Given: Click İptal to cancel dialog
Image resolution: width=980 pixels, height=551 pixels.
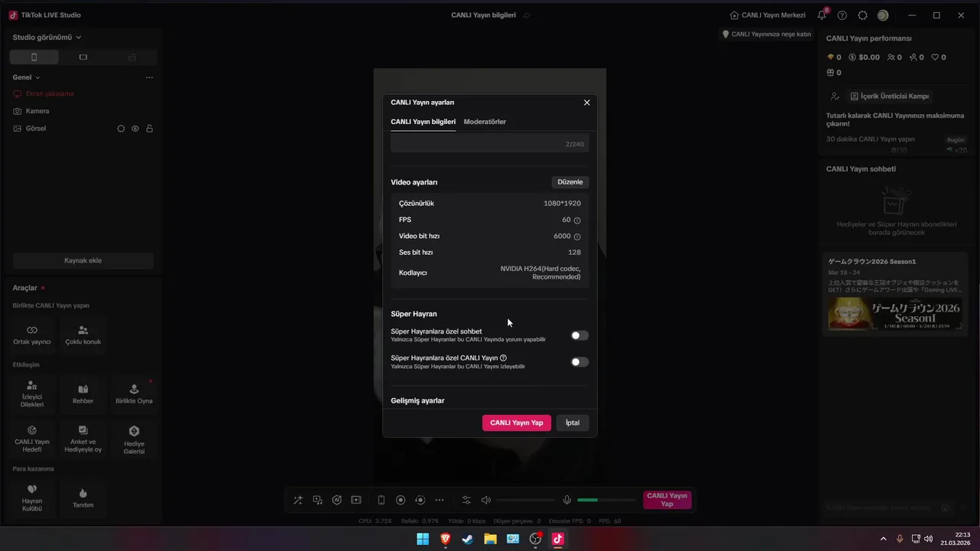Looking at the screenshot, I should tap(573, 422).
